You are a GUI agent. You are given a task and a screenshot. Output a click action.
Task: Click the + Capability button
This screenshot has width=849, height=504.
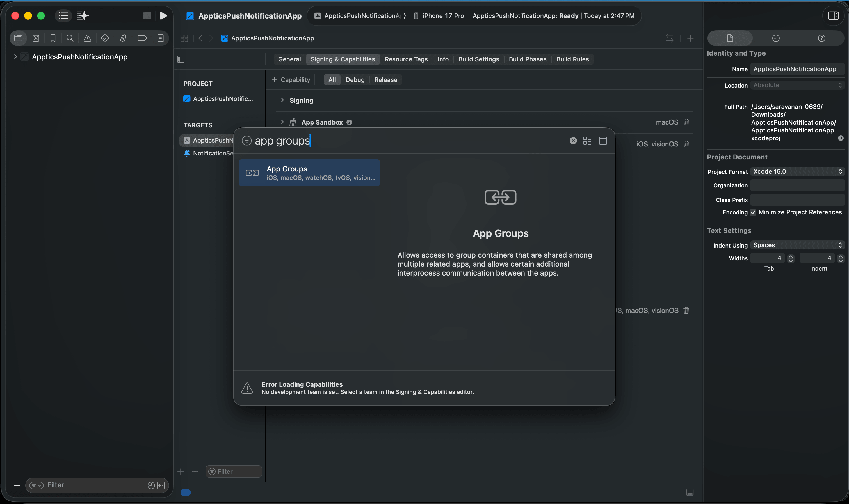[x=291, y=80]
